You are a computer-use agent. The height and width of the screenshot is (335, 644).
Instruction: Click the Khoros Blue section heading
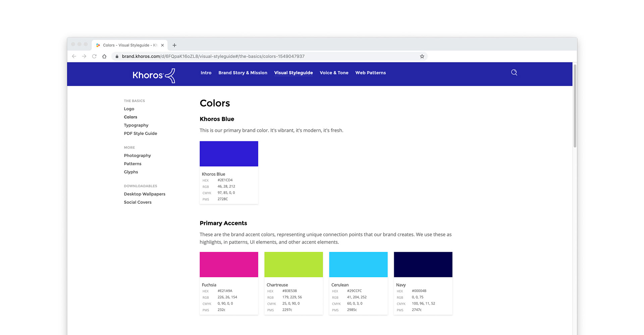point(217,119)
